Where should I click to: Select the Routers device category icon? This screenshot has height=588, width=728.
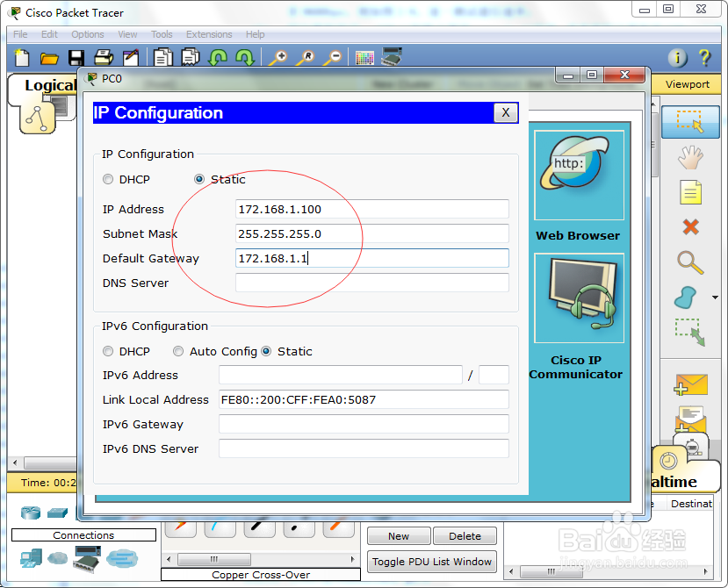(31, 513)
